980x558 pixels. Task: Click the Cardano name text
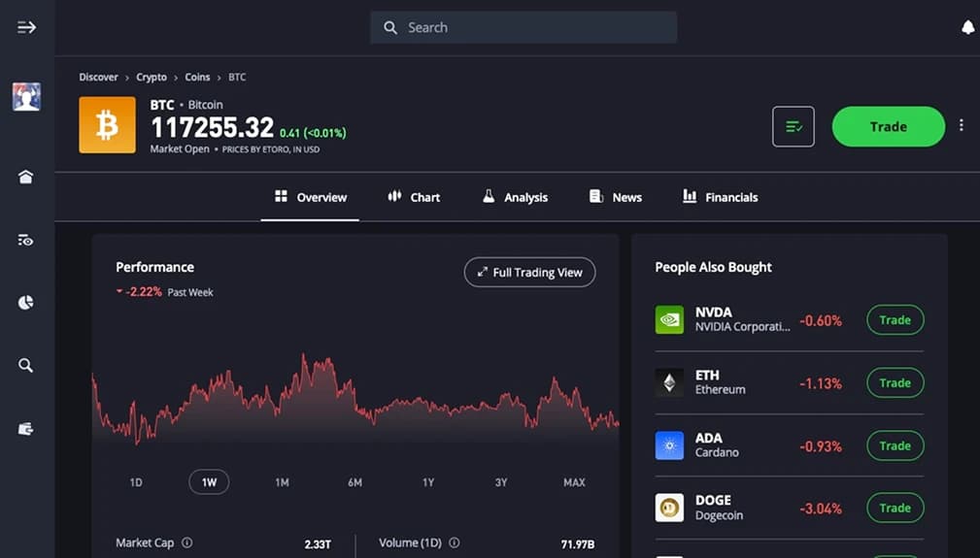[717, 452]
